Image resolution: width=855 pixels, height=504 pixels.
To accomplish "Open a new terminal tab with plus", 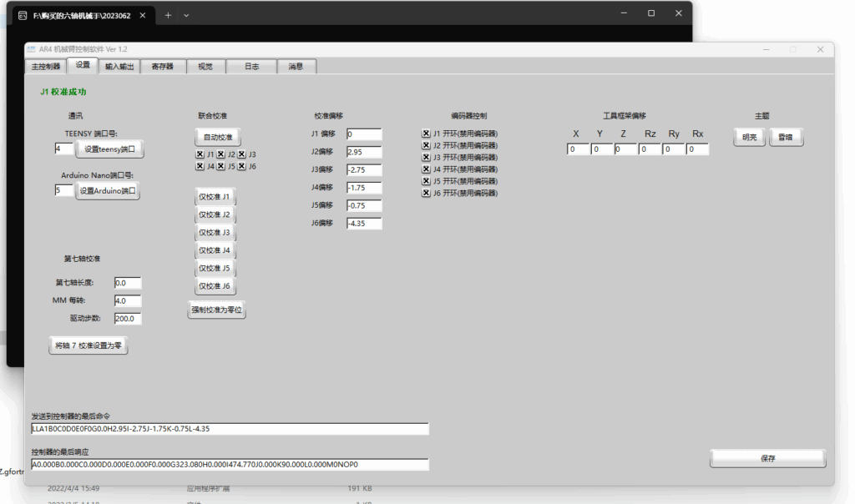I will 168,15.
